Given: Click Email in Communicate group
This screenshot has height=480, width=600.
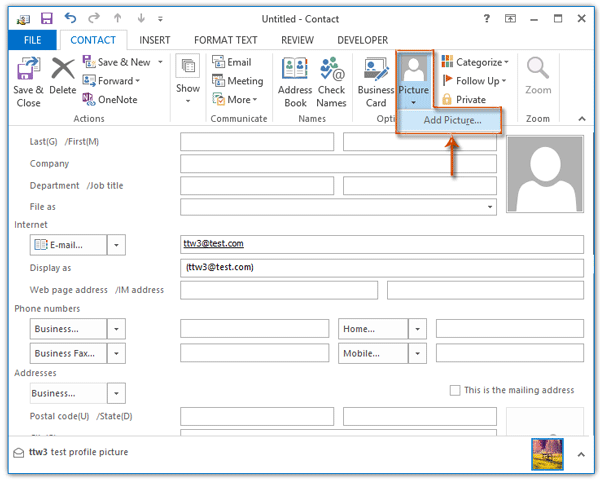Looking at the screenshot, I should point(232,62).
